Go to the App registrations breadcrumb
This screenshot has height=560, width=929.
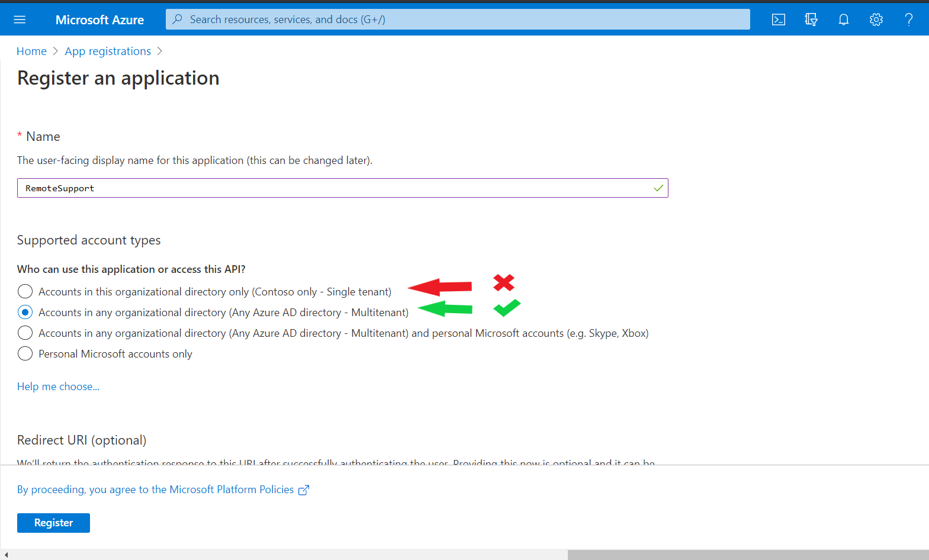(x=108, y=52)
